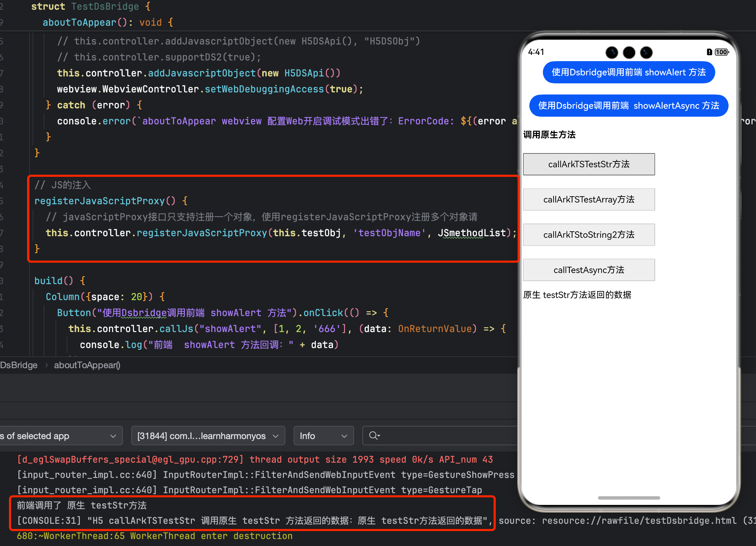Screen dimensions: 756x546
Task: Click the d_eglSwapBuffers_special log entry
Action: (x=255, y=460)
